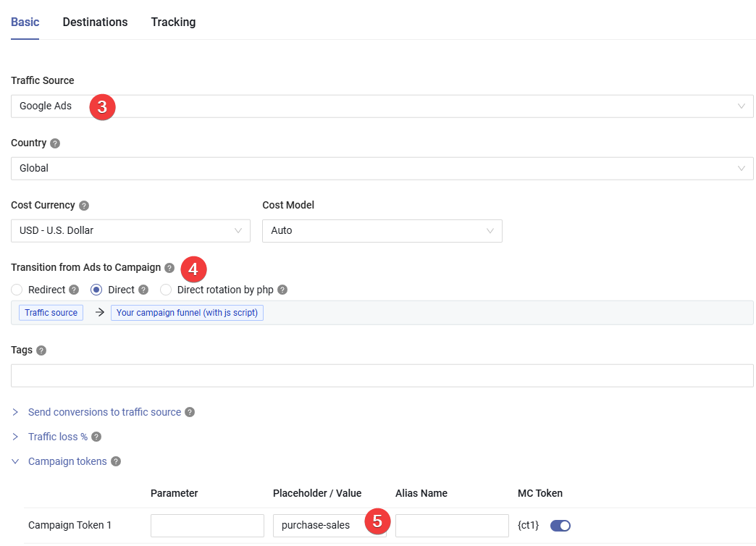The width and height of the screenshot is (756, 546).
Task: Click the help icon next to Tags
Action: (41, 350)
